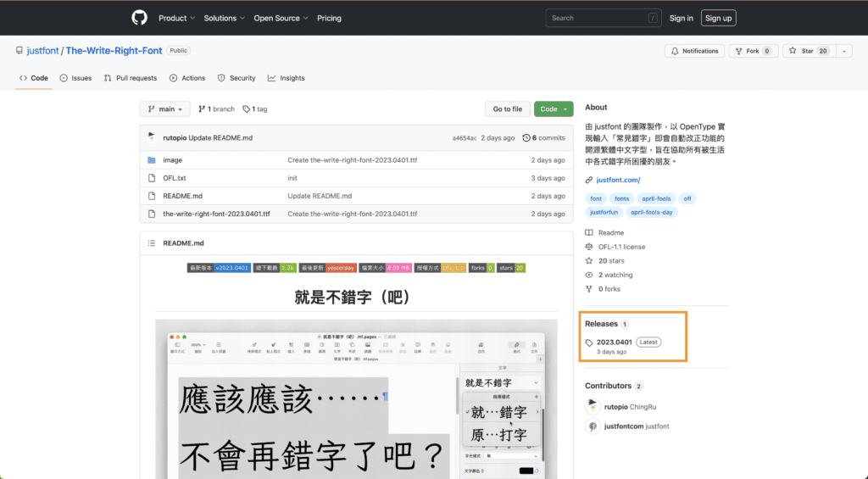Screen dimensions: 868x479
Task: Select the april-fools-day topic tag
Action: pos(652,212)
